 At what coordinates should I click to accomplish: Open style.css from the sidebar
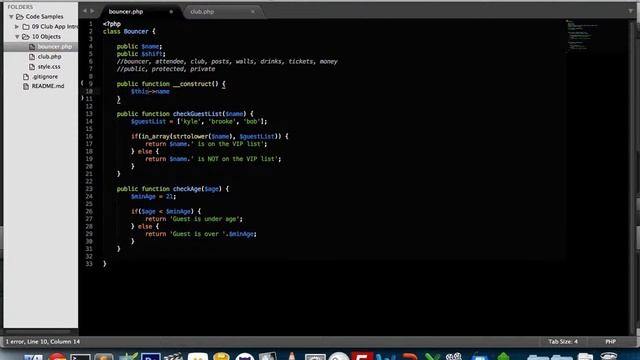coord(49,67)
